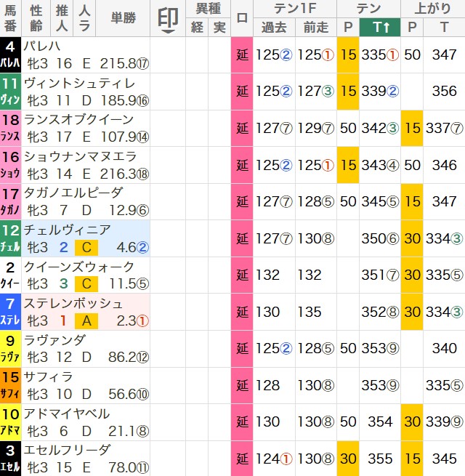Click the 印 mark cell for ステレンボッシュ
465x476 pixels.
(168, 312)
